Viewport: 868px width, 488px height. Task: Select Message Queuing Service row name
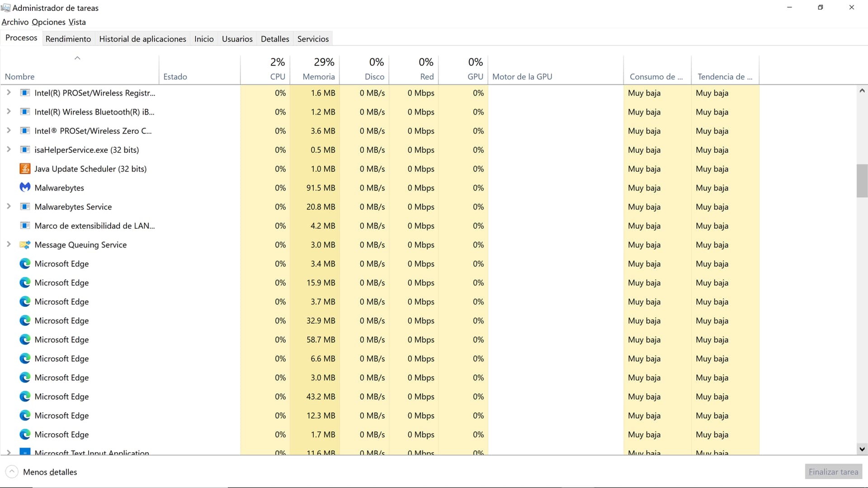(80, 245)
